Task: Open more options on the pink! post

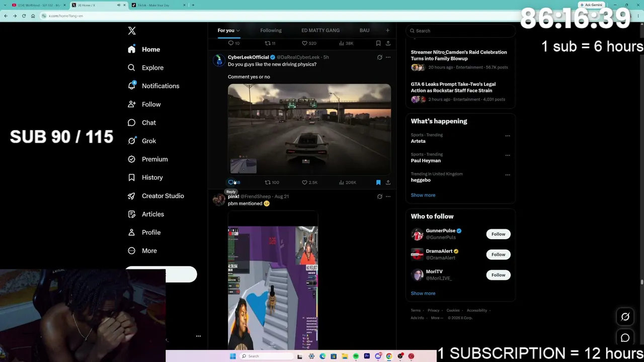Action: [388, 197]
